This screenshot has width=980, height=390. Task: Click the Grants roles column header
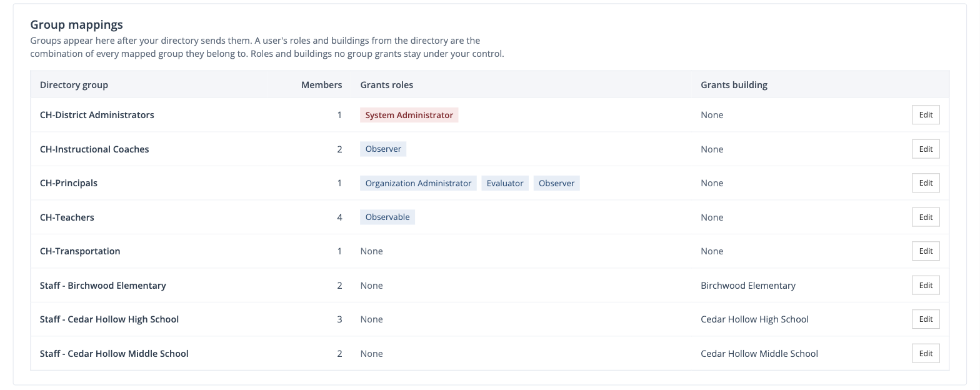coord(387,85)
